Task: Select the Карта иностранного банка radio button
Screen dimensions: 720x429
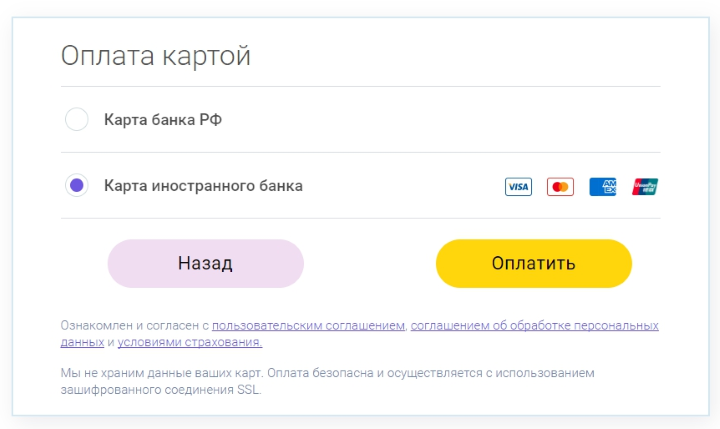Action: pyautogui.click(x=77, y=186)
